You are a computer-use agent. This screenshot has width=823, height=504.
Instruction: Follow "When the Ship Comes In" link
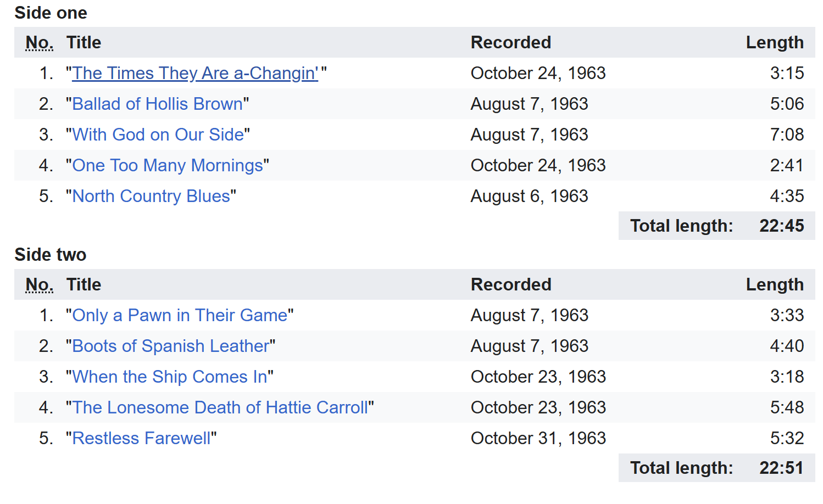coord(169,377)
